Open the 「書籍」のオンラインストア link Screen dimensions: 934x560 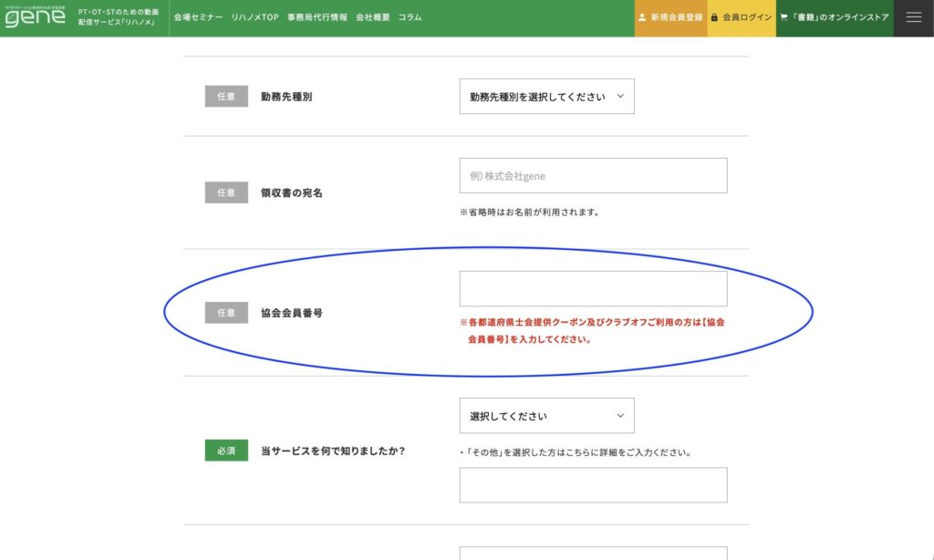(x=840, y=17)
